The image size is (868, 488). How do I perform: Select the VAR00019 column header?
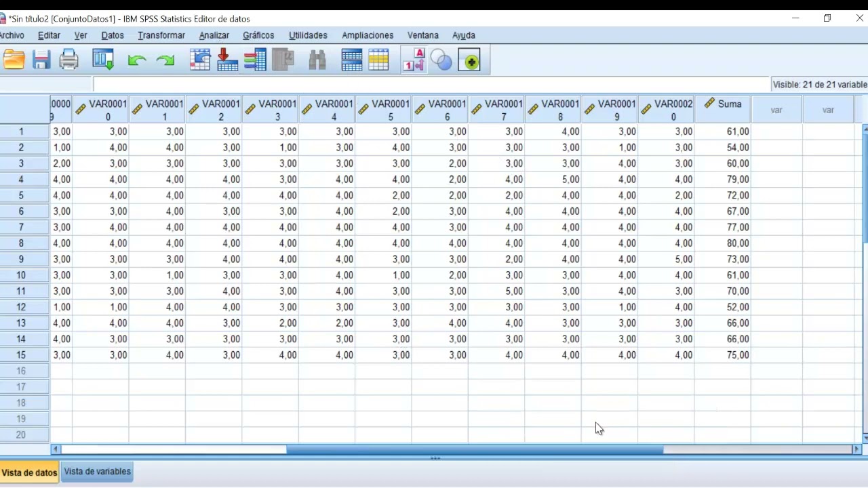click(609, 109)
